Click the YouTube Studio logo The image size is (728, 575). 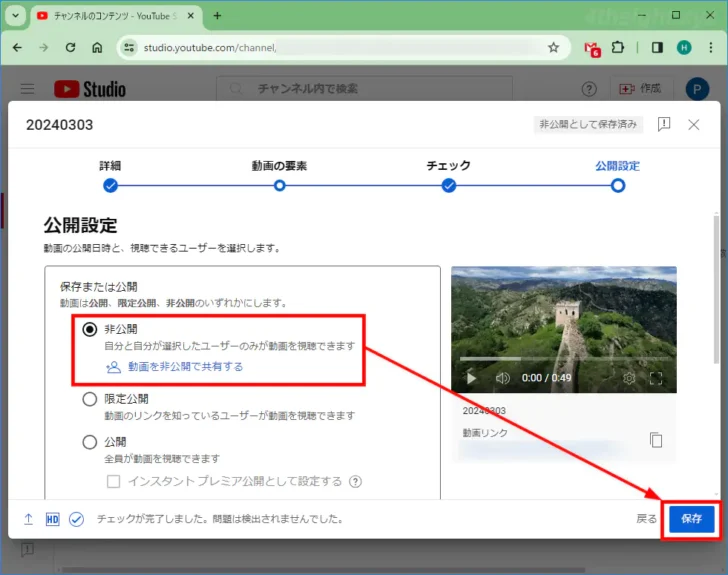pyautogui.click(x=90, y=89)
